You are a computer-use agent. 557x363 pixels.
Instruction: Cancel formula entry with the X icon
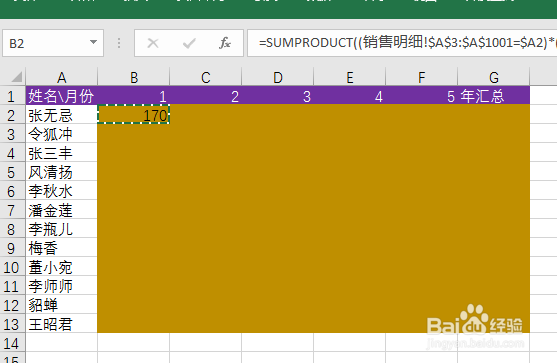pos(153,43)
